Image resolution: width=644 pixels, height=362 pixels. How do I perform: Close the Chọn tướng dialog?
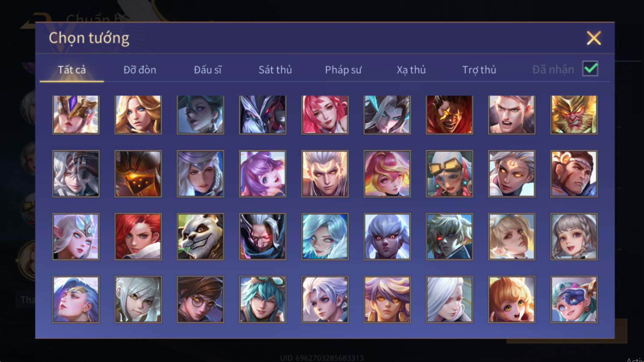pos(594,38)
